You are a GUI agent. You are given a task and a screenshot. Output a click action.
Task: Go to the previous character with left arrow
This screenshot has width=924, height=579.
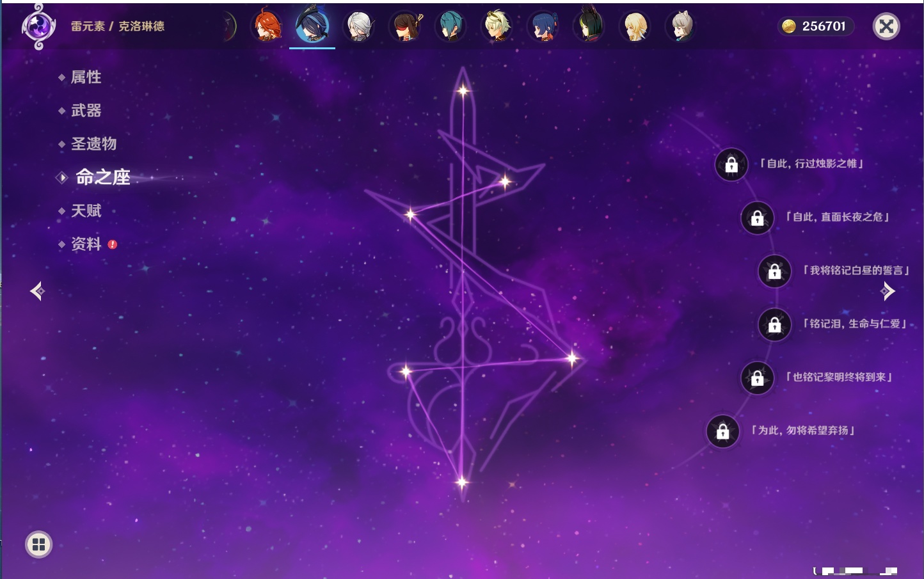click(37, 291)
